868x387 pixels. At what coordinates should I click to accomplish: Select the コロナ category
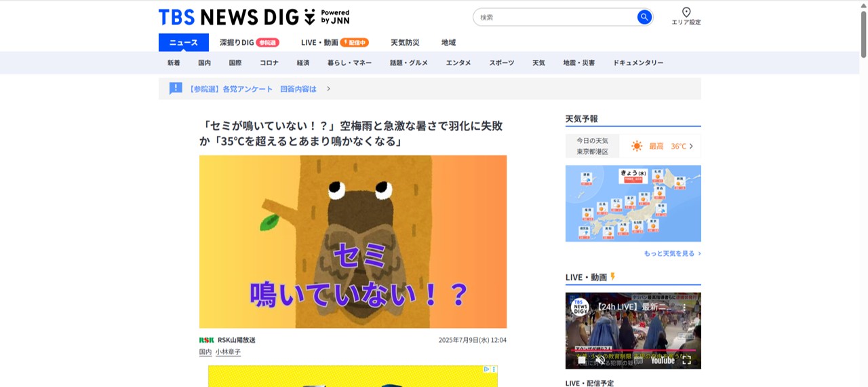coord(269,62)
